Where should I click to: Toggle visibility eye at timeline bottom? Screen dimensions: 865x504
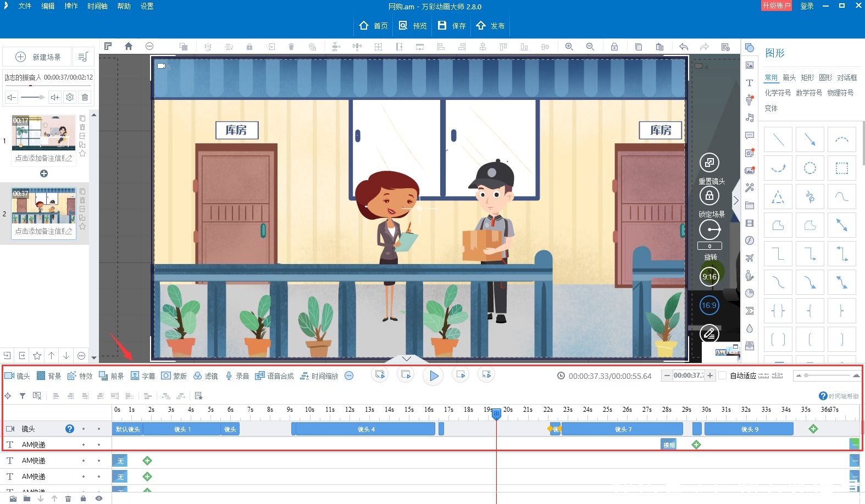coord(99,499)
